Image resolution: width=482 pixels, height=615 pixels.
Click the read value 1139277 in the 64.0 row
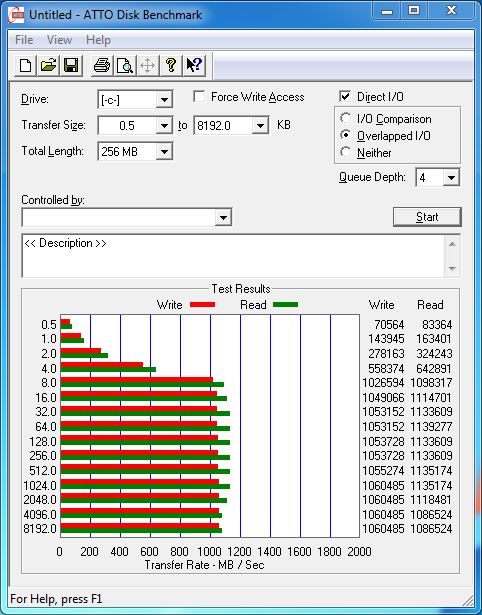[431, 426]
